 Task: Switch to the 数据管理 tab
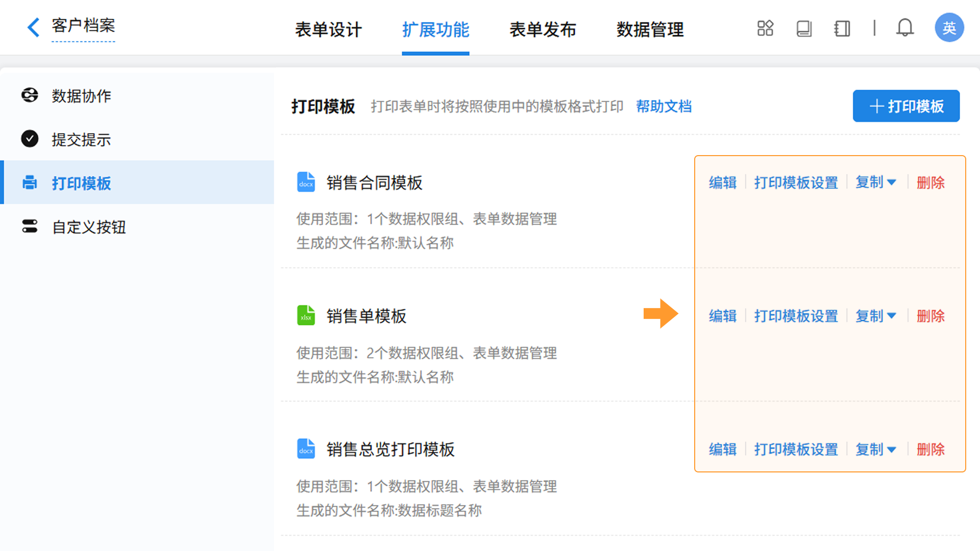coord(650,30)
